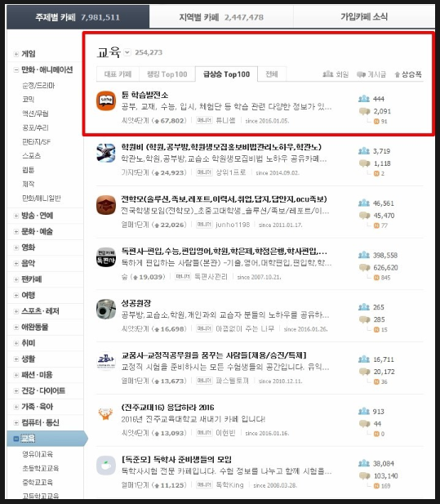The width and height of the screenshot is (440, 504).
Task: Click the 성공원장 cafe thumbnail icon
Action: (x=106, y=310)
